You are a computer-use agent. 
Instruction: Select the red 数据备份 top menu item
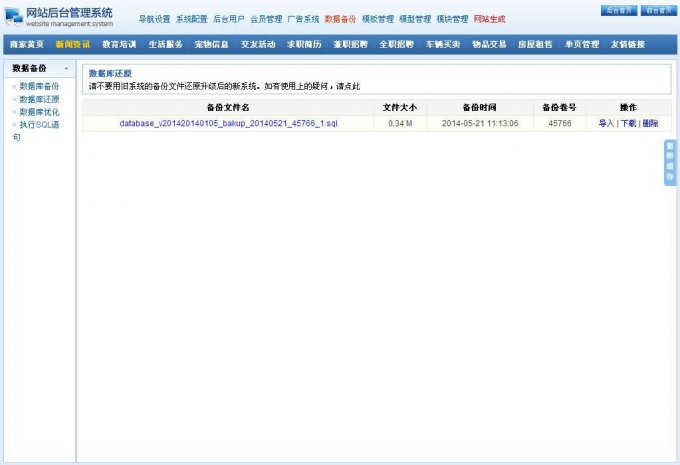[340, 19]
